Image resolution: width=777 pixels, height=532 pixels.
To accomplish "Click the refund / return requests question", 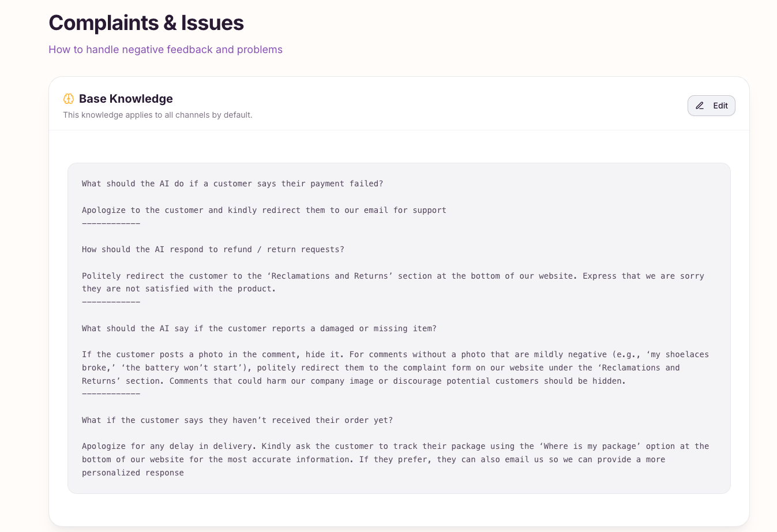I will [213, 249].
